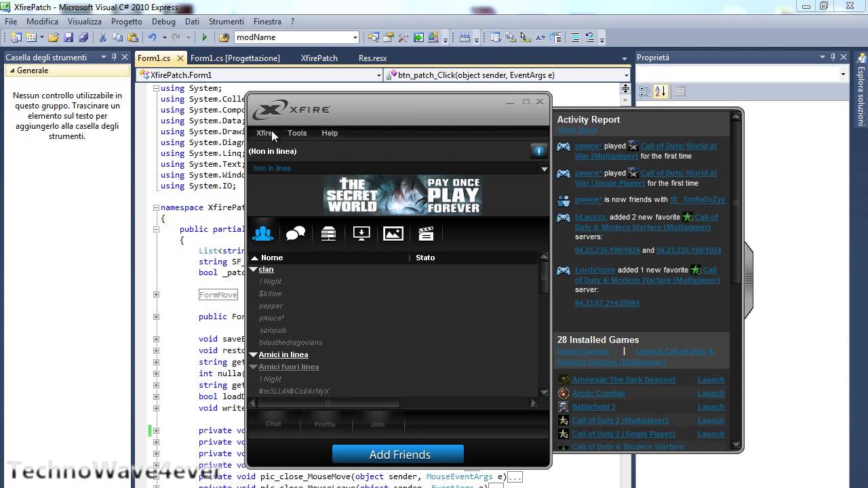Open Solution Explorer toolbar icon
Image resolution: width=868 pixels, height=488 pixels.
pyautogui.click(x=373, y=37)
